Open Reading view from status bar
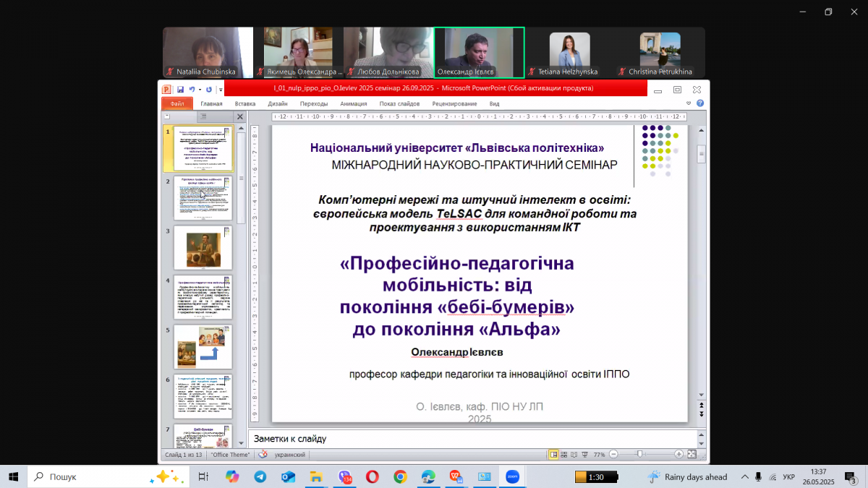Screen dimensions: 868x488 coord(574,455)
